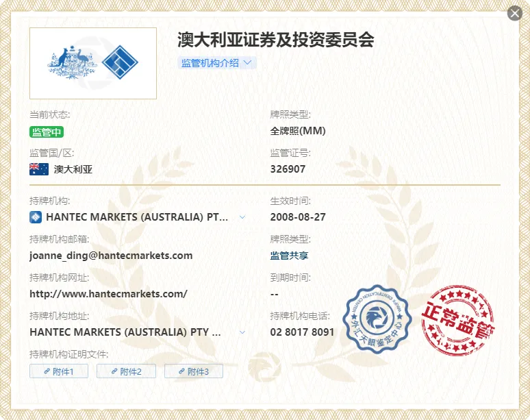Click the 监管中 status badge
The height and width of the screenshot is (420, 530).
click(47, 132)
